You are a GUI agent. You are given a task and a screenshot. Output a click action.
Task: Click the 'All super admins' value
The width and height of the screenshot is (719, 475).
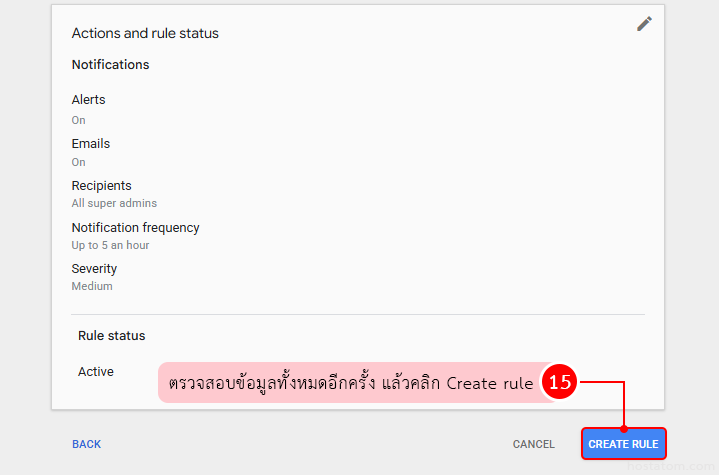114,203
